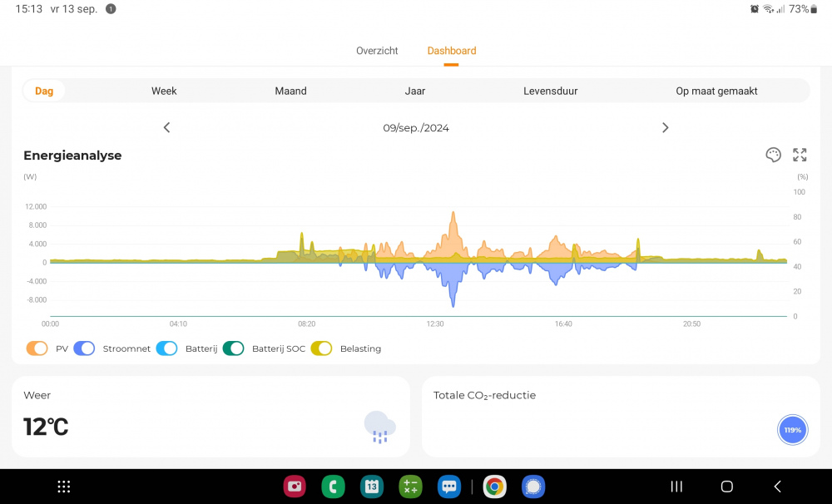The image size is (832, 504).
Task: Toggle the PV series off
Action: [x=37, y=348]
